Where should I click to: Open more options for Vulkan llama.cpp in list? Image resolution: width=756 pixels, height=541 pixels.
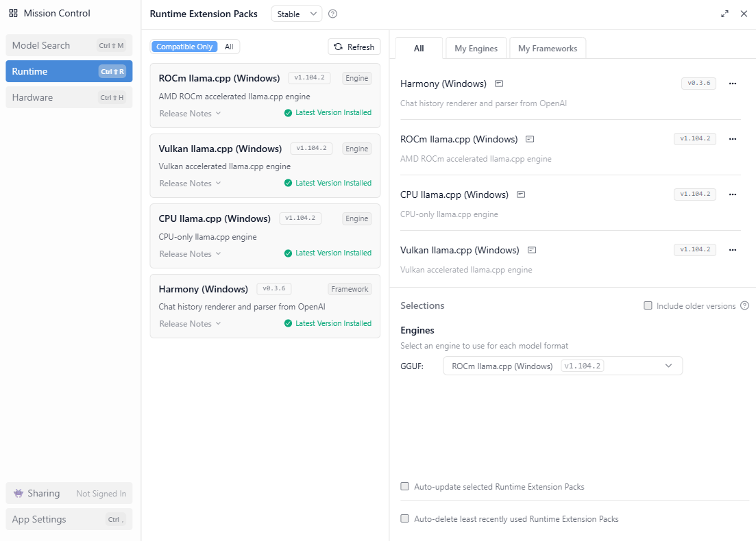[x=732, y=250]
